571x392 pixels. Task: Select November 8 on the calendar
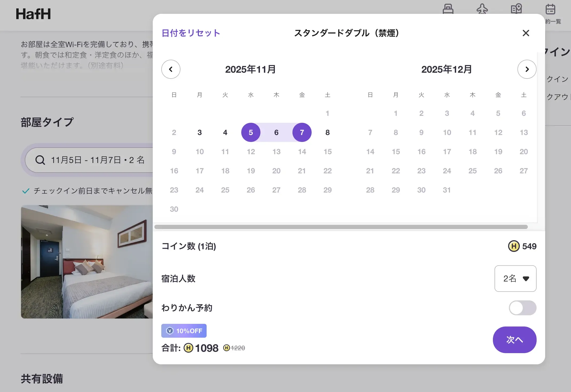pos(327,132)
